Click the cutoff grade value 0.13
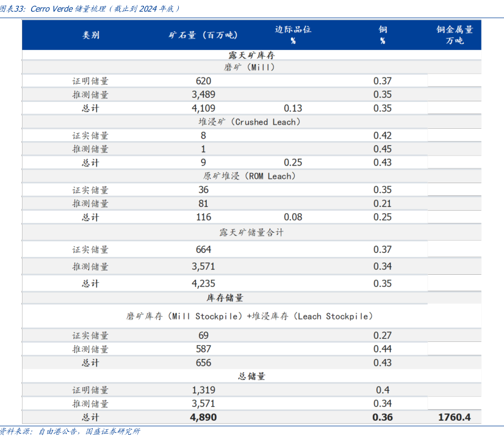This screenshot has width=504, height=447. [293, 108]
